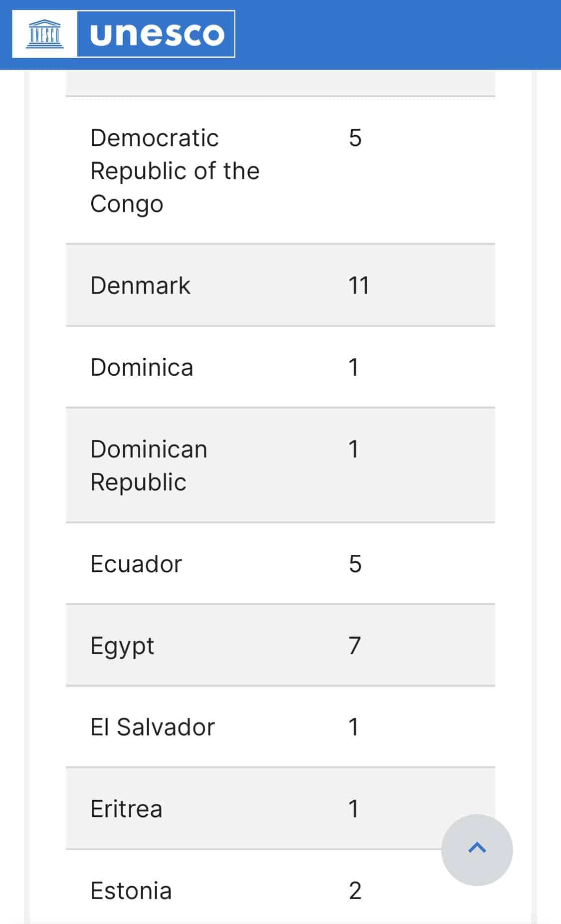Select the value 5 beside Ecuador
The height and width of the screenshot is (924, 561).
click(x=355, y=564)
